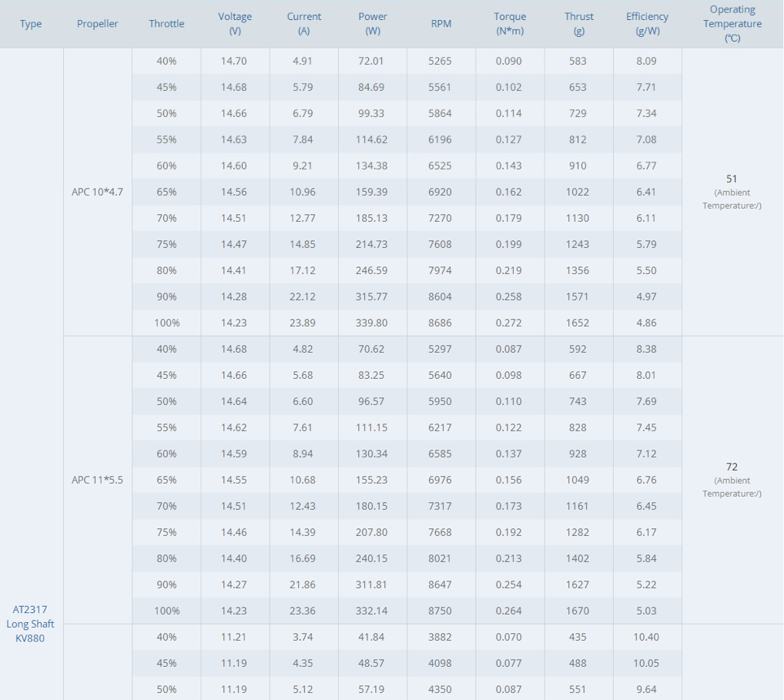
Task: Click the Efficiency (g/W) column header
Action: (x=647, y=24)
